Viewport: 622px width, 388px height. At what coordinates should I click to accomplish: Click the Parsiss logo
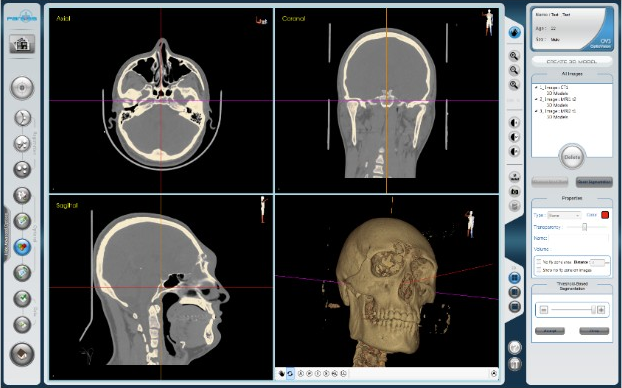click(22, 18)
